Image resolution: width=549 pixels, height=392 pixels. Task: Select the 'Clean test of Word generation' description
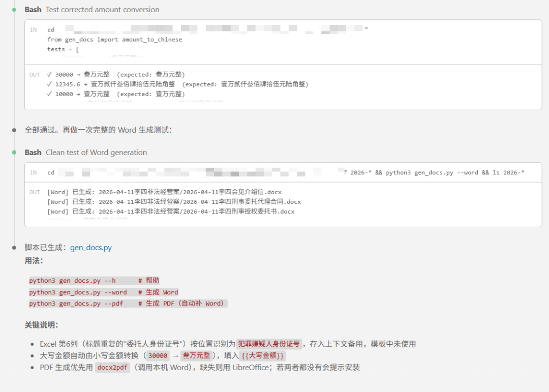click(96, 153)
